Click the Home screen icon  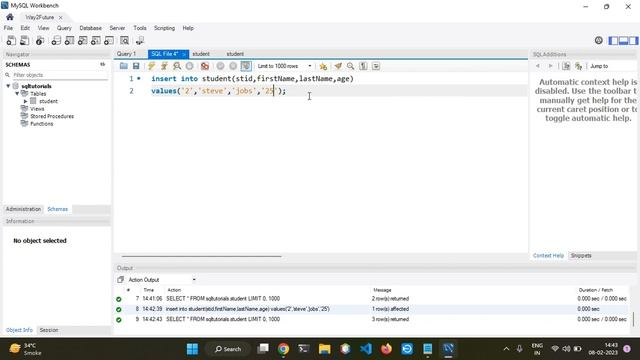10,17
